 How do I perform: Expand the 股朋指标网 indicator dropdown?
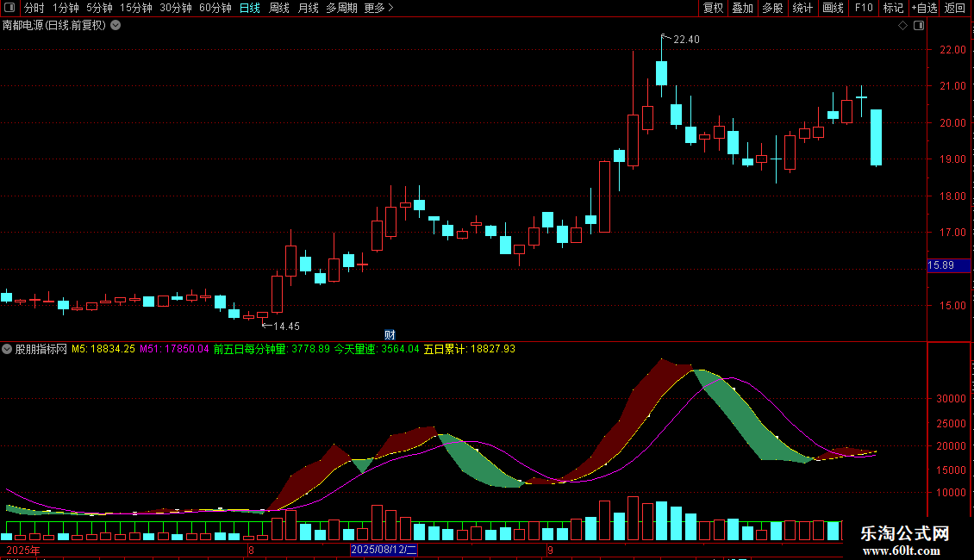pos(7,349)
